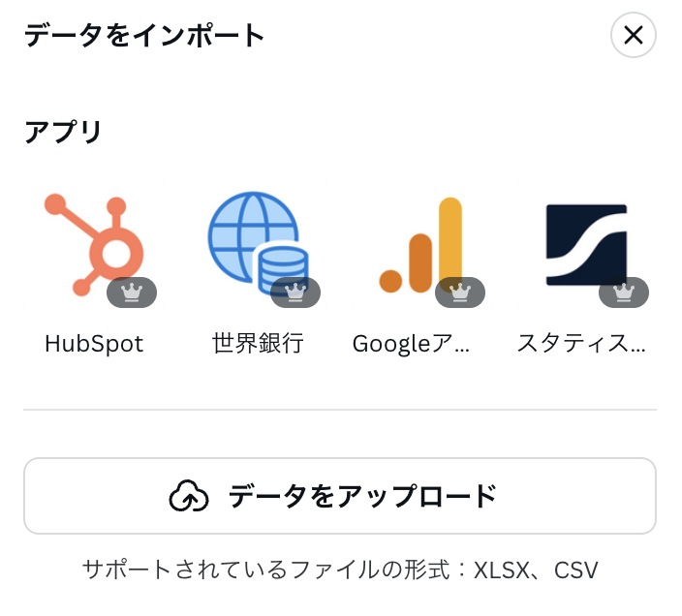682x616 pixels.
Task: Click the cloud upload icon
Action: click(x=189, y=496)
